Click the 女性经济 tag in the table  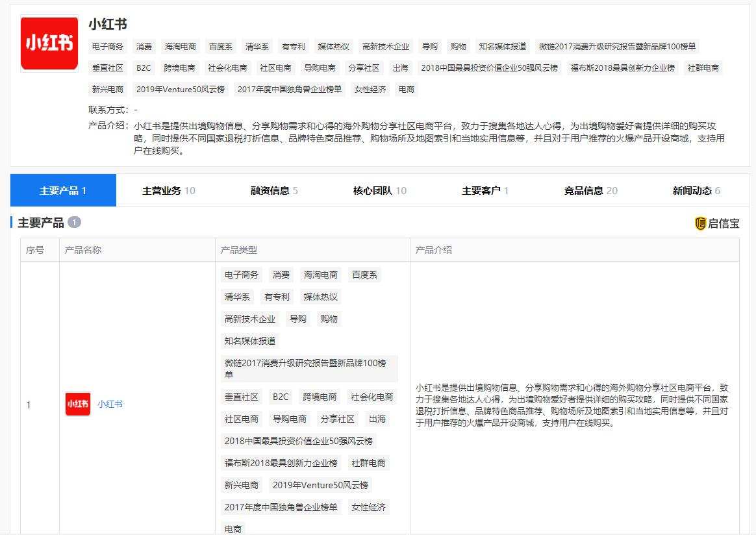tap(368, 507)
